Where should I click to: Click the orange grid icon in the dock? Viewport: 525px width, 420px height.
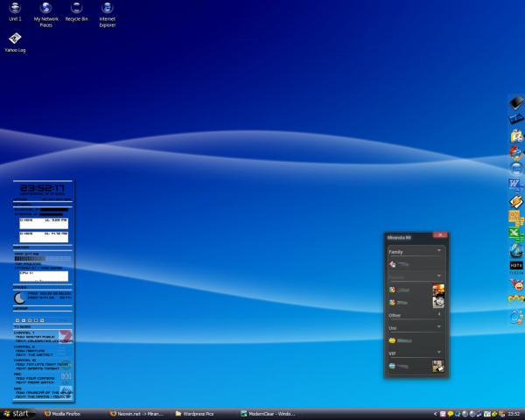click(515, 218)
